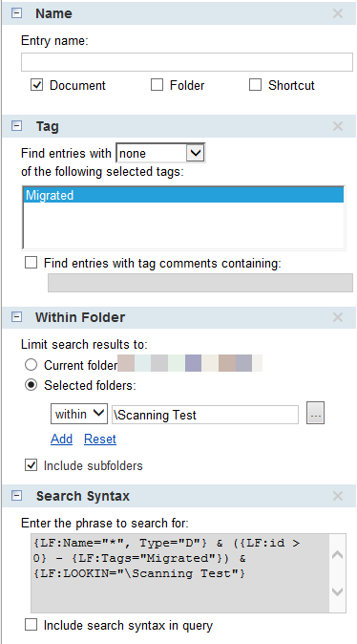Remove the Tag search section
This screenshot has height=644, width=357.
337,126
